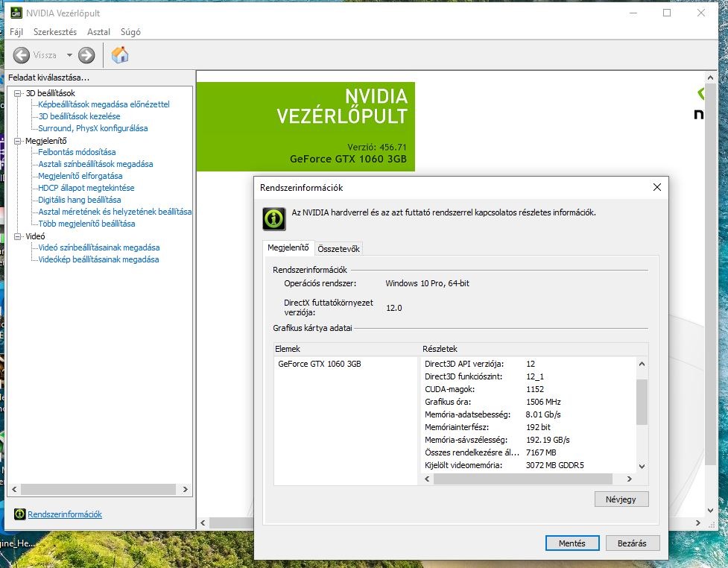Collapse the Videó tree node
Viewport: 728px width, 568px height.
18,236
